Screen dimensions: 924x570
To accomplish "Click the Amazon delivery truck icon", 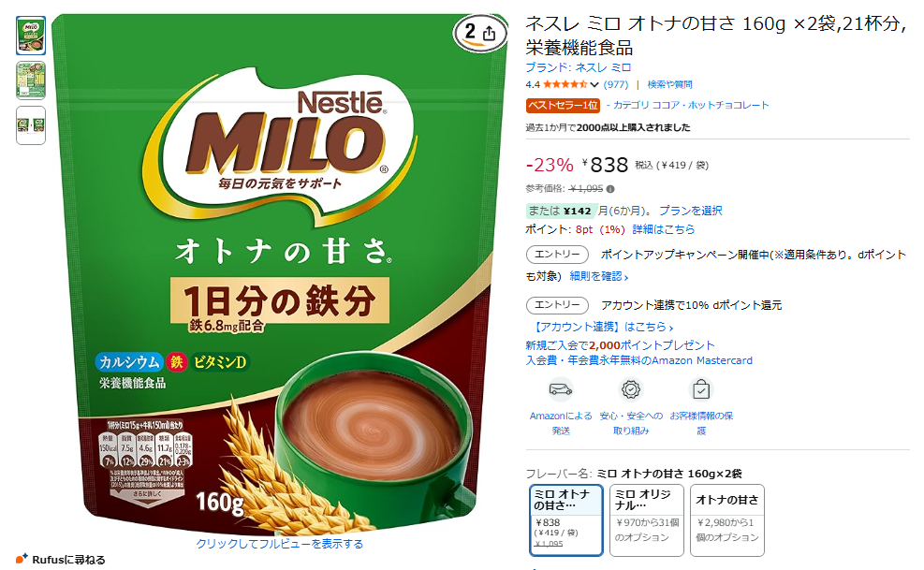I will (x=561, y=389).
